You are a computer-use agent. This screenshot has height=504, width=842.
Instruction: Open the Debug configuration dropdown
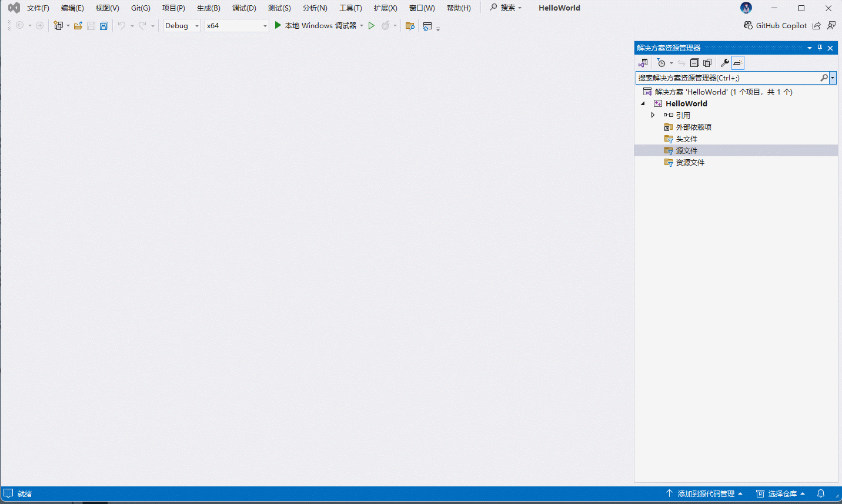click(182, 26)
